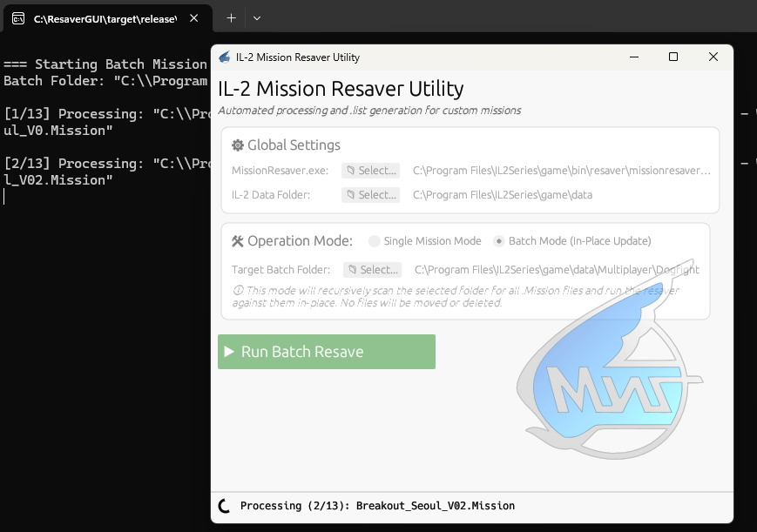Click the MissionResaver.exe path text
Viewport: 757px width, 532px height.
click(x=562, y=171)
